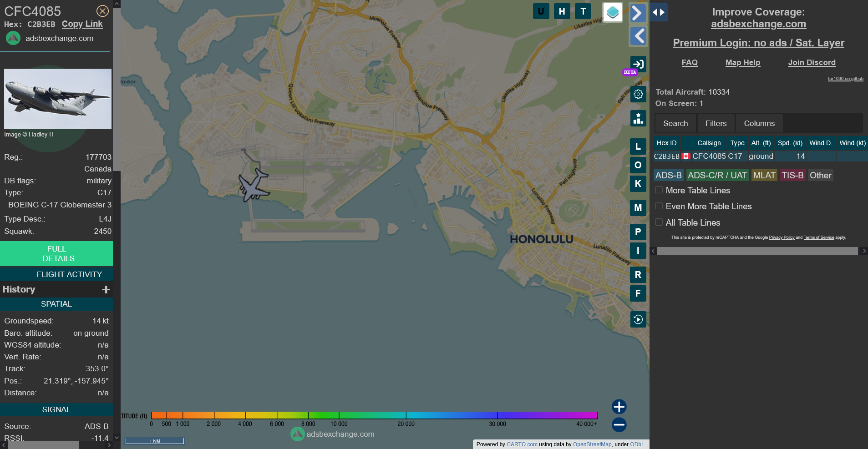Viewport: 868px width, 449px height.
Task: Toggle the I map option
Action: tap(638, 251)
